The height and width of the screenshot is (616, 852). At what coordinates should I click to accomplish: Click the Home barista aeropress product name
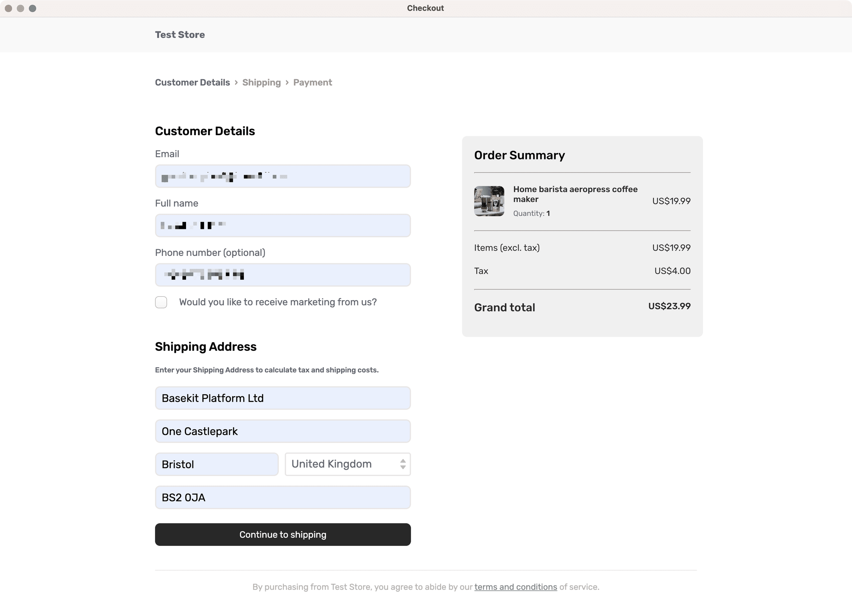pos(575,194)
